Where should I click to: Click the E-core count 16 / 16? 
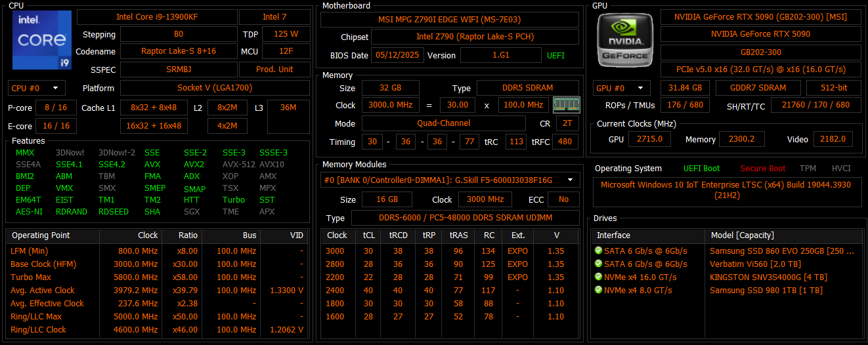pyautogui.click(x=56, y=126)
